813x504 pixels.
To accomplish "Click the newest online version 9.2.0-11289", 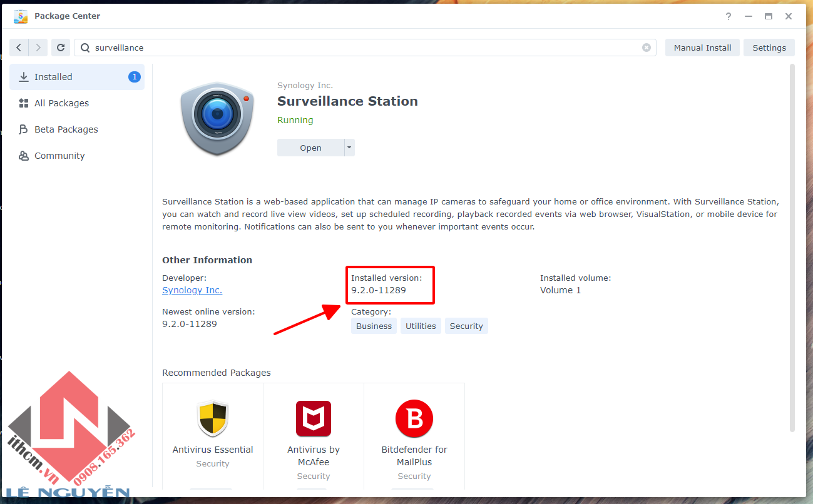I will pos(190,324).
